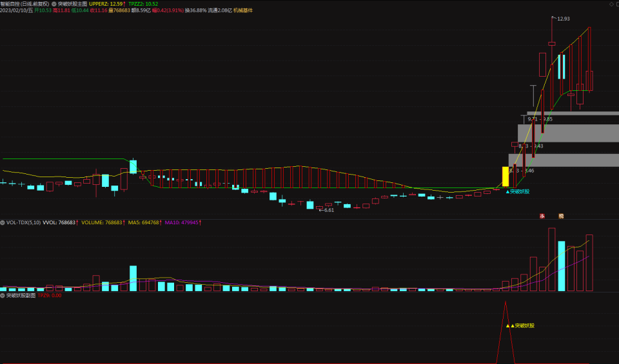This screenshot has width=619, height=364.
Task: Click the 换36.88% turnover rate
Action: pos(196,11)
